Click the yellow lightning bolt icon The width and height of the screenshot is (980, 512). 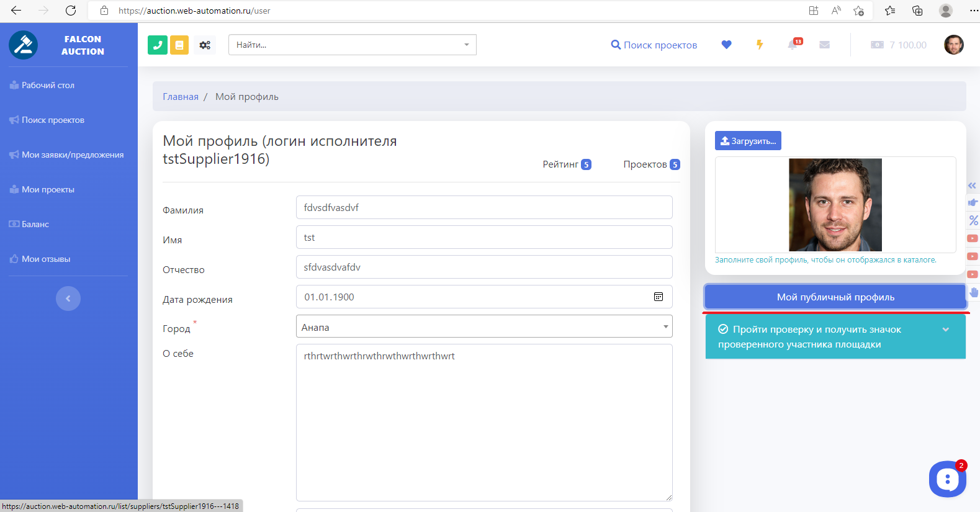pyautogui.click(x=759, y=45)
